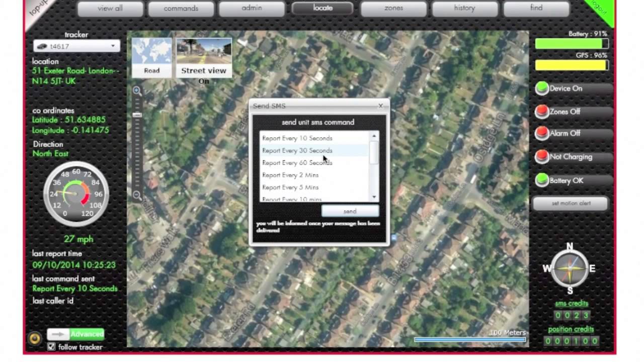Click the 51 Exeter Road location address

pos(75,76)
